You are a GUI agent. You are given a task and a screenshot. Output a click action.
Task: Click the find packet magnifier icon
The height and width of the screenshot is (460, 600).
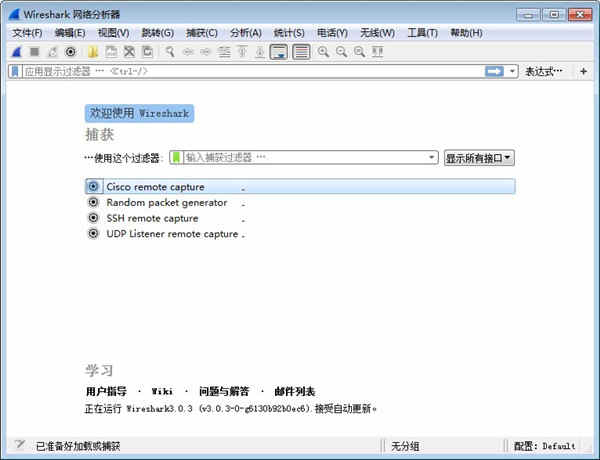(x=170, y=52)
